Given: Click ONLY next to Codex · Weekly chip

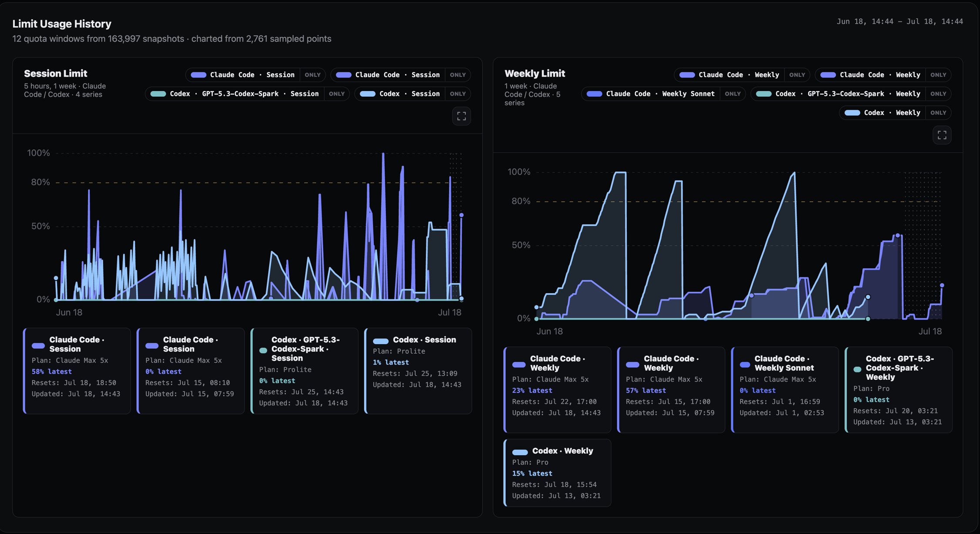Looking at the screenshot, I should [938, 113].
